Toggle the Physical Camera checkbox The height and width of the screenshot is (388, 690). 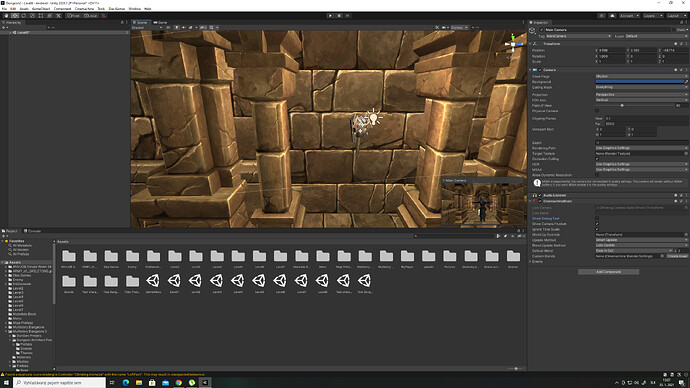click(x=597, y=111)
